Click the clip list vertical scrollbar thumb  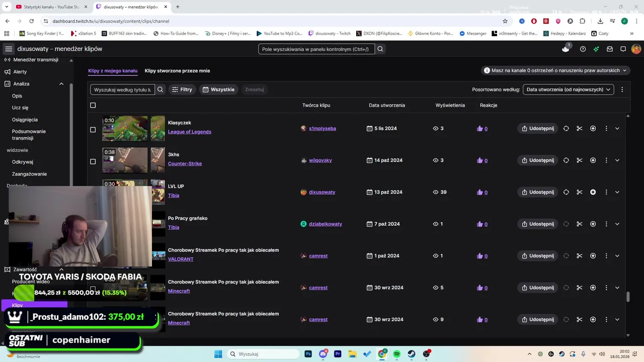pos(628,297)
